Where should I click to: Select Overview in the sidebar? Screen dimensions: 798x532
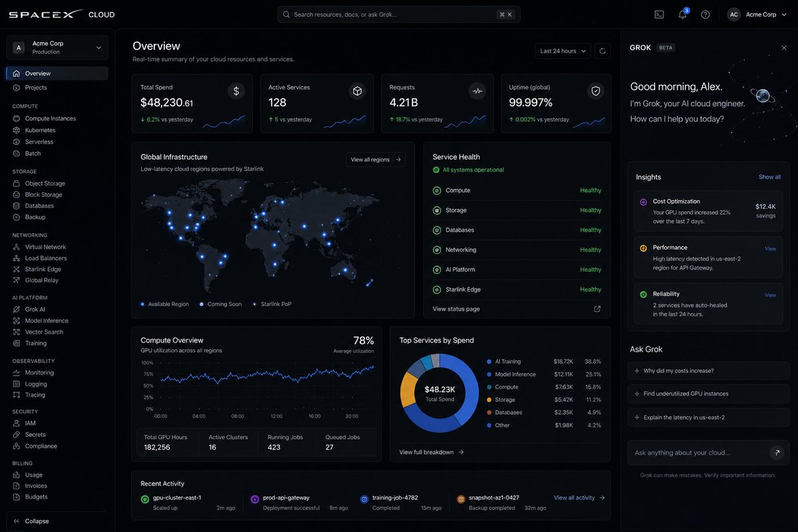[57, 74]
